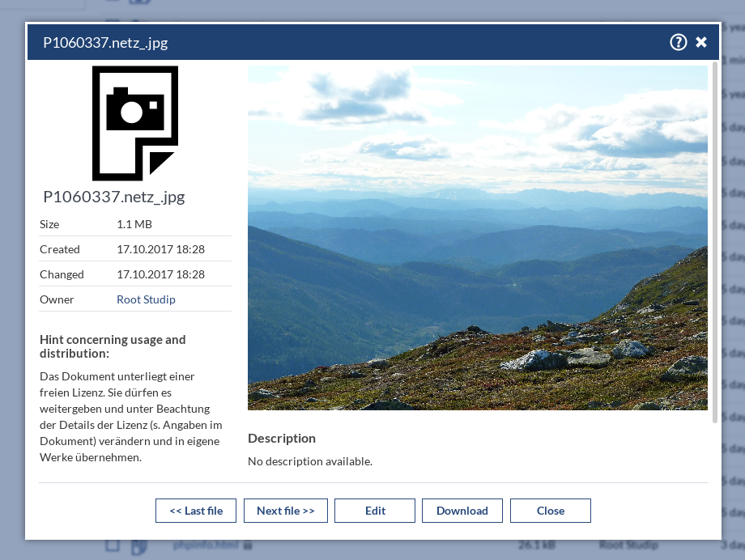Click the Description heading under the preview
This screenshot has height=560, width=745.
282,438
